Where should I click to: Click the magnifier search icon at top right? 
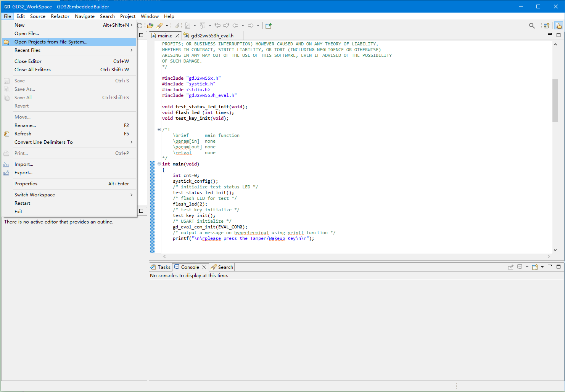[531, 26]
